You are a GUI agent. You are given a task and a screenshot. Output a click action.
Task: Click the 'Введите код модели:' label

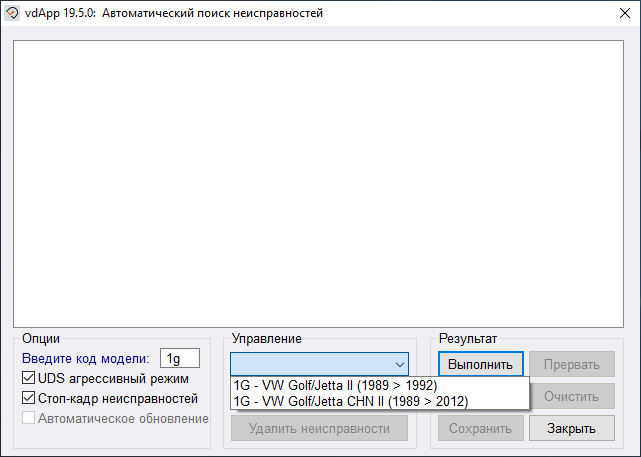[85, 358]
